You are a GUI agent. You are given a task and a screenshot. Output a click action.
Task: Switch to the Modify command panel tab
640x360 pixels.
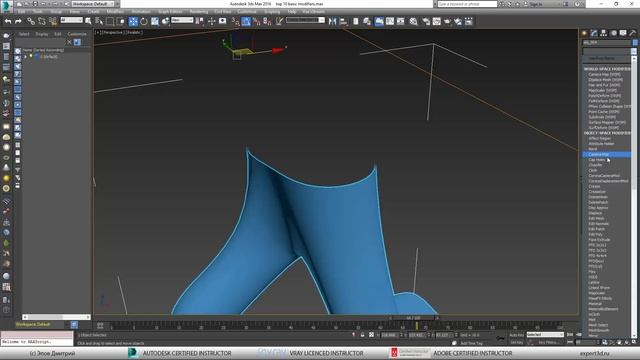(x=594, y=33)
